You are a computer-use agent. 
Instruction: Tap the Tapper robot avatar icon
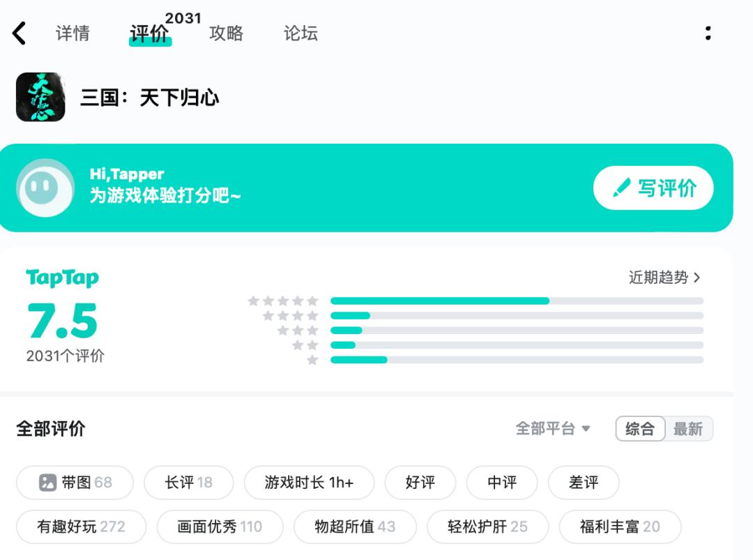(x=45, y=188)
